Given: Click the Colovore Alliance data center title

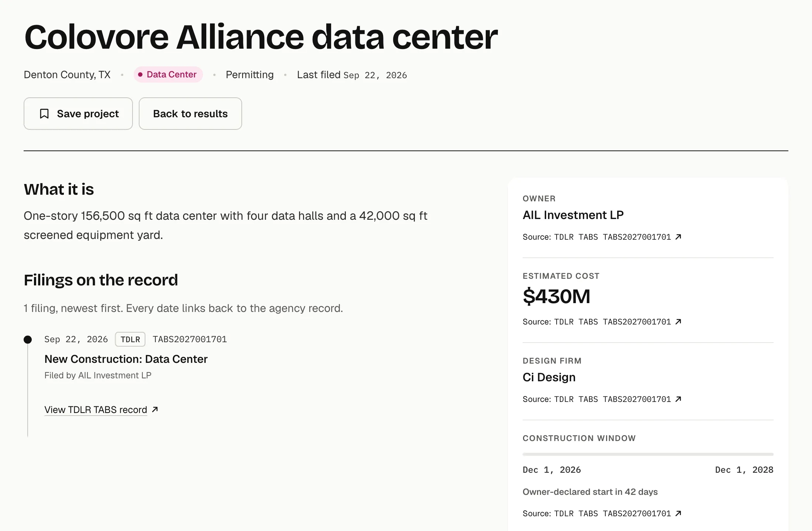Looking at the screenshot, I should click(x=261, y=37).
